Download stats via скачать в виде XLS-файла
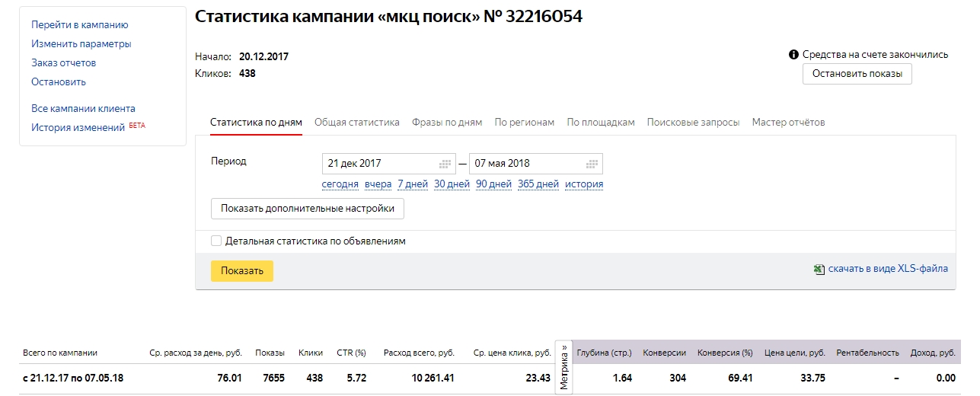Viewport: 980px width, 396px height. tap(888, 269)
